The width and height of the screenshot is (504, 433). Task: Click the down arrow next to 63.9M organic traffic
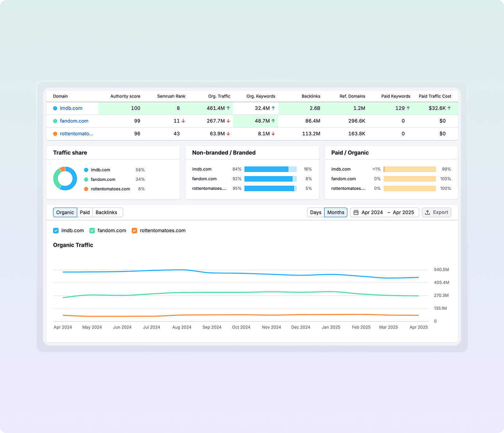(228, 134)
